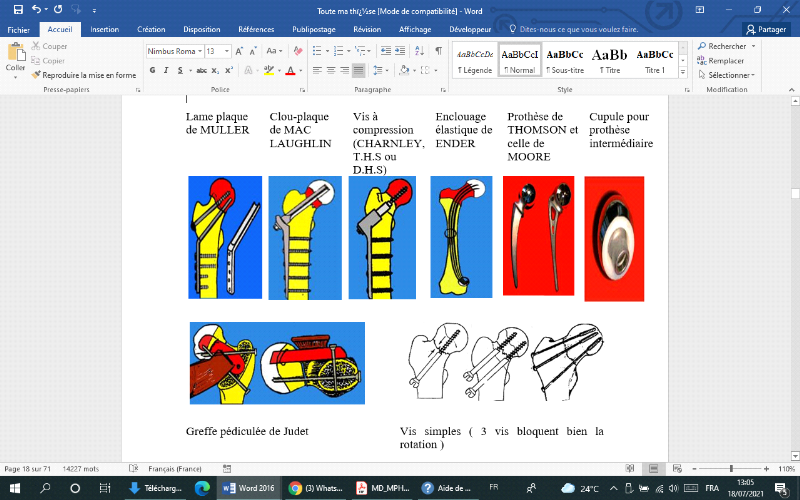The height and width of the screenshot is (500, 800).
Task: Expand the styles gallery
Action: click(x=683, y=73)
